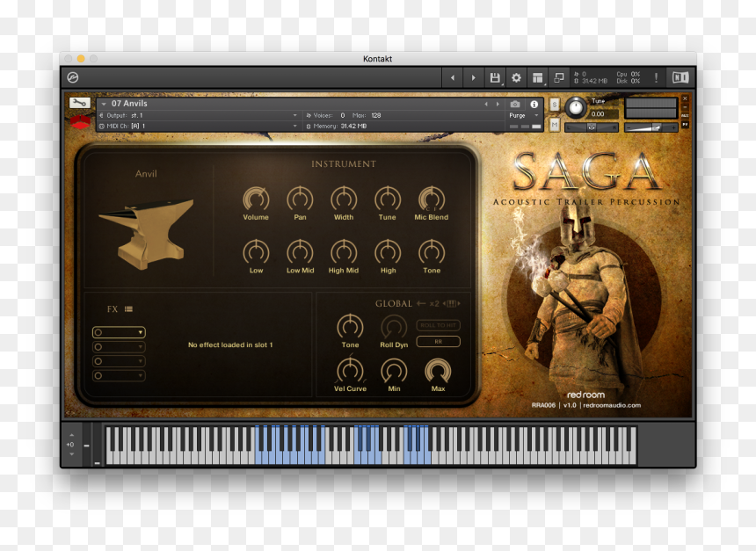756x551 pixels.
Task: Open the FX slot 4 effect dropdown arrow
Action: tap(141, 376)
